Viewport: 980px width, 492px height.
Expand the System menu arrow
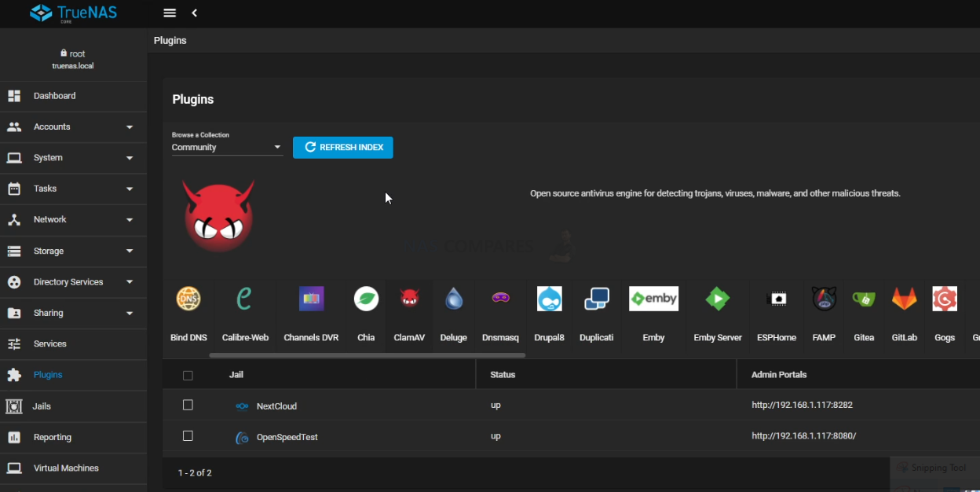130,158
